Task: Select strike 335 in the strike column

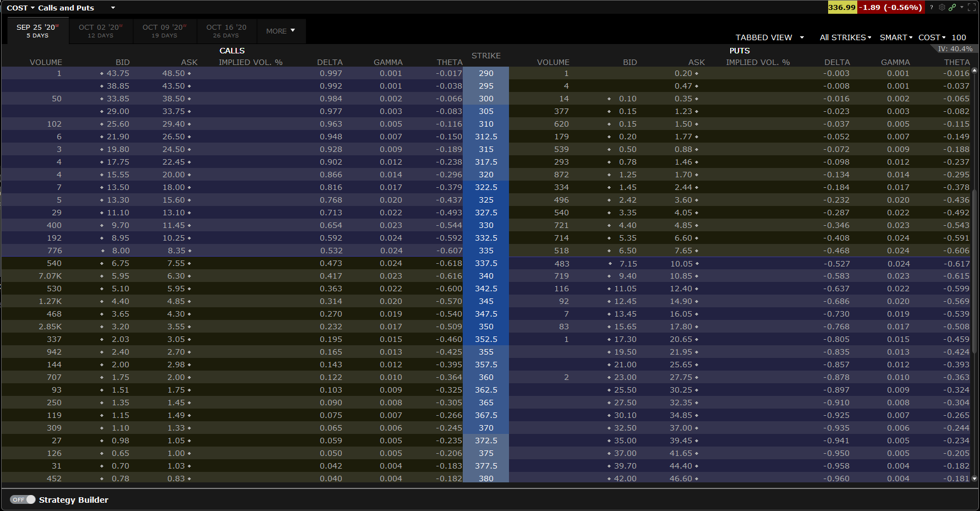Action: point(486,251)
